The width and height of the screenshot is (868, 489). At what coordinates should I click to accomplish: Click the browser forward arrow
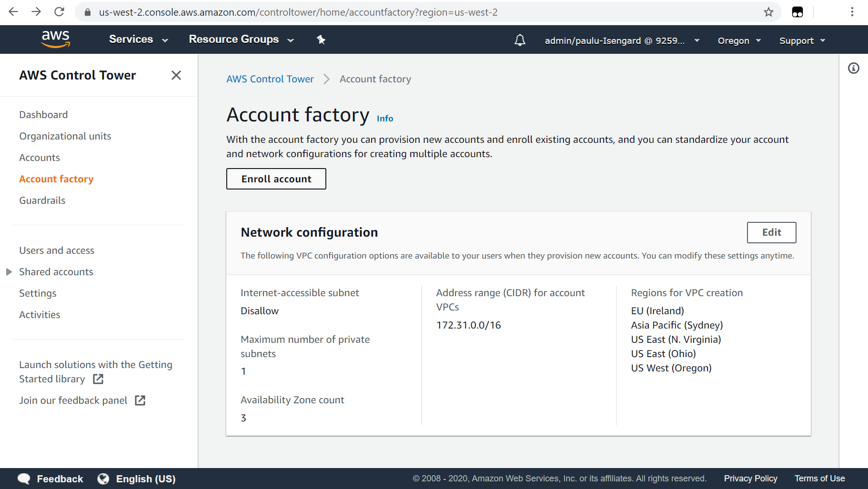36,12
